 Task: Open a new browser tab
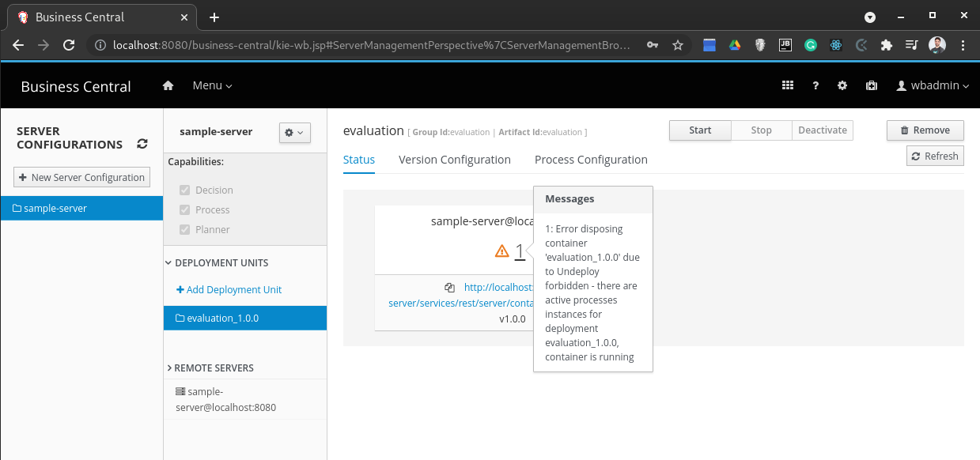click(x=214, y=17)
